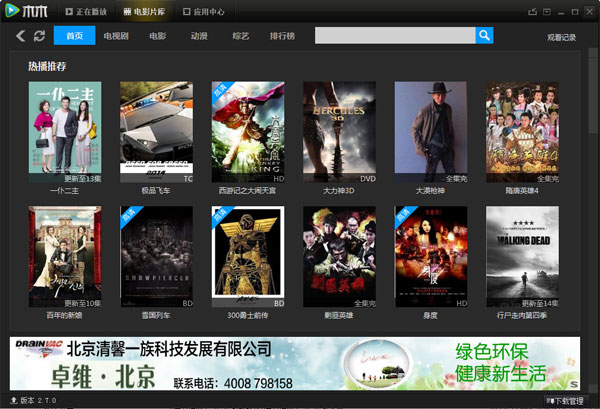Go to the 排行榜 rankings page

283,36
